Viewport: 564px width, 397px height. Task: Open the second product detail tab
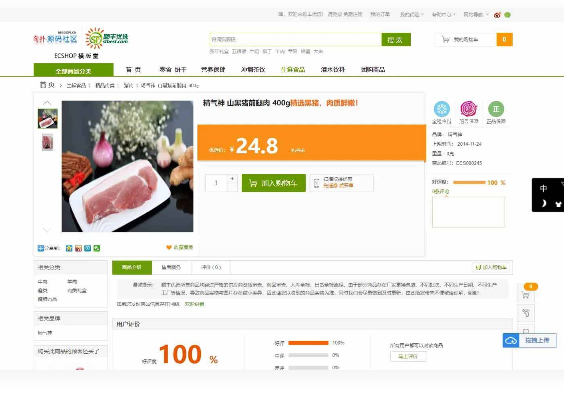click(x=171, y=267)
